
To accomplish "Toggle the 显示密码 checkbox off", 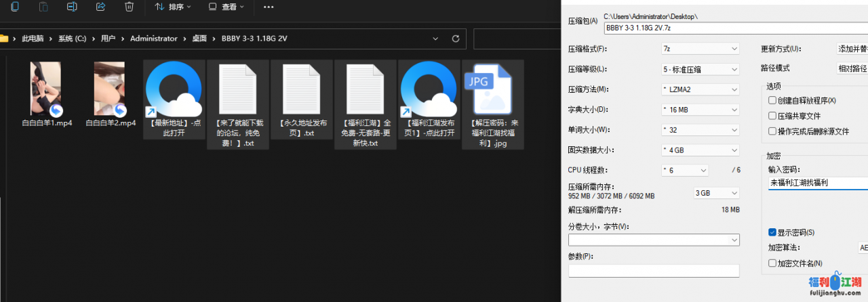I will click(772, 232).
